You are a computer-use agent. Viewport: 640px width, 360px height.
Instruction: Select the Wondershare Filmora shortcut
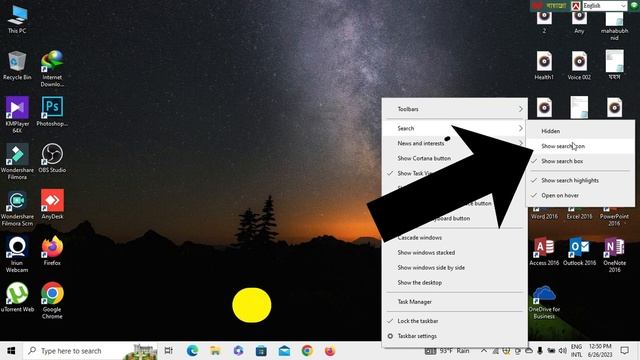pos(17,161)
